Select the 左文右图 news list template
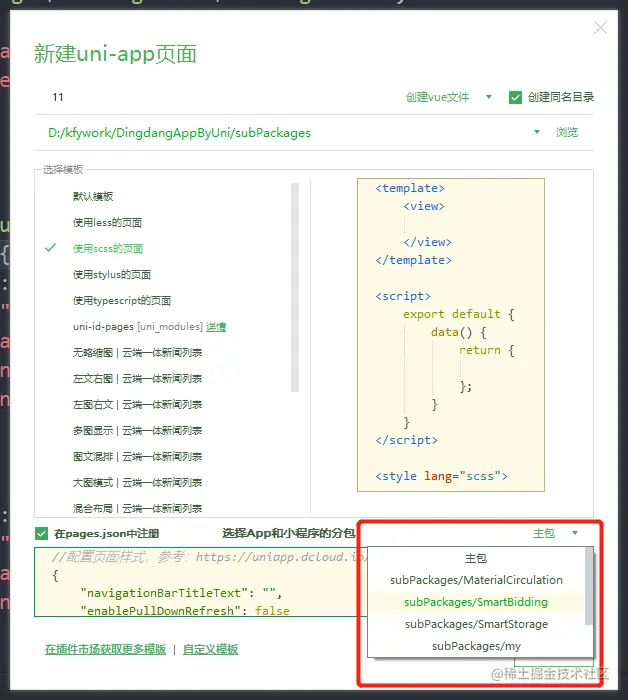This screenshot has height=700, width=628. pyautogui.click(x=137, y=379)
